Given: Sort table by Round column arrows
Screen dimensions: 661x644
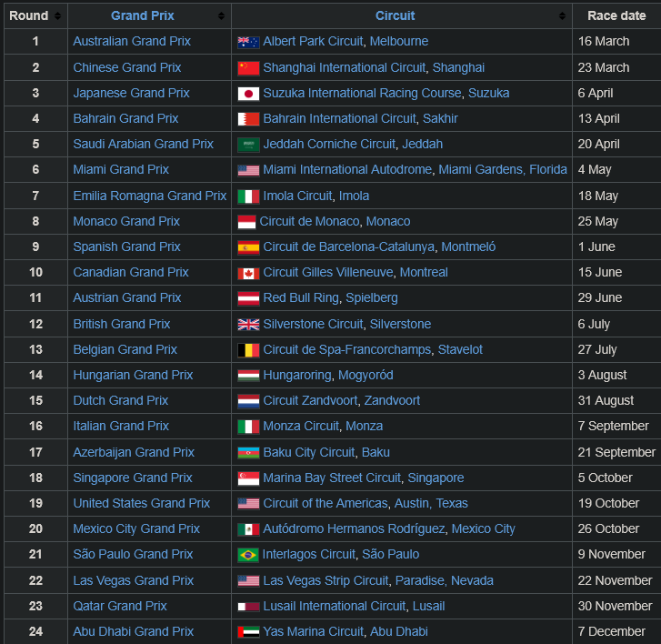Looking at the screenshot, I should (x=58, y=16).
